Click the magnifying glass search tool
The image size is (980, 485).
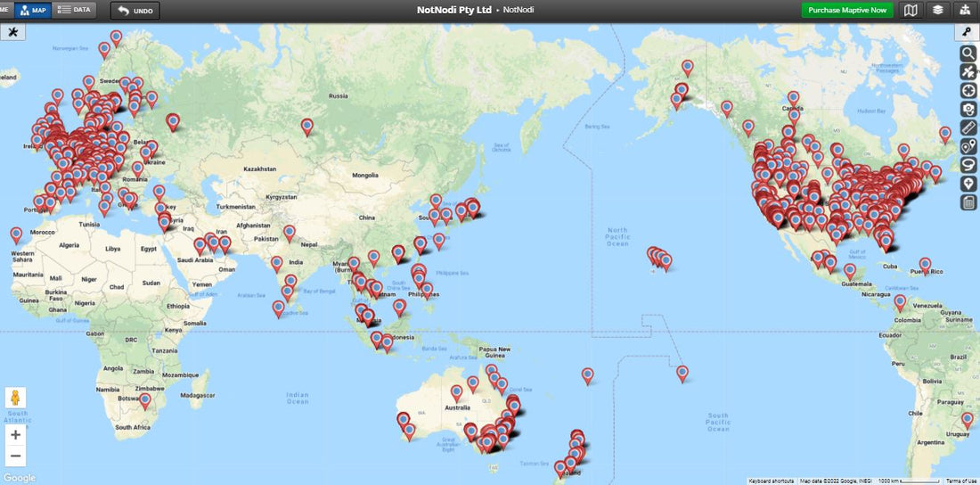[968, 53]
